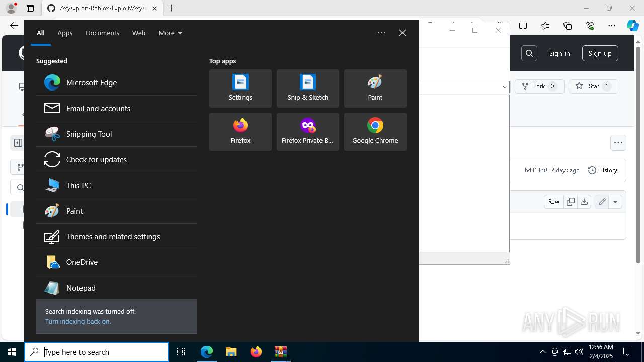The image size is (644, 362).
Task: Open Edge Settings and more menu
Action: (612, 26)
